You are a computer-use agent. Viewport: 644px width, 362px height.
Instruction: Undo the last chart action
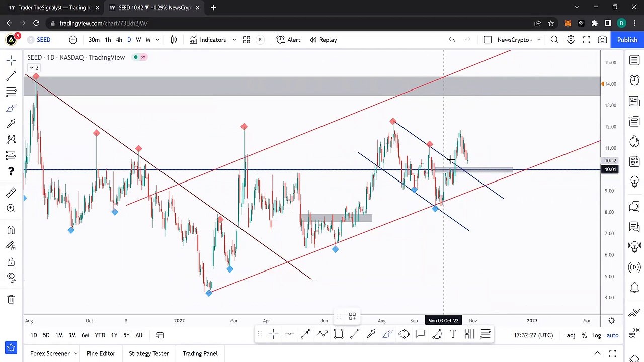[452, 40]
